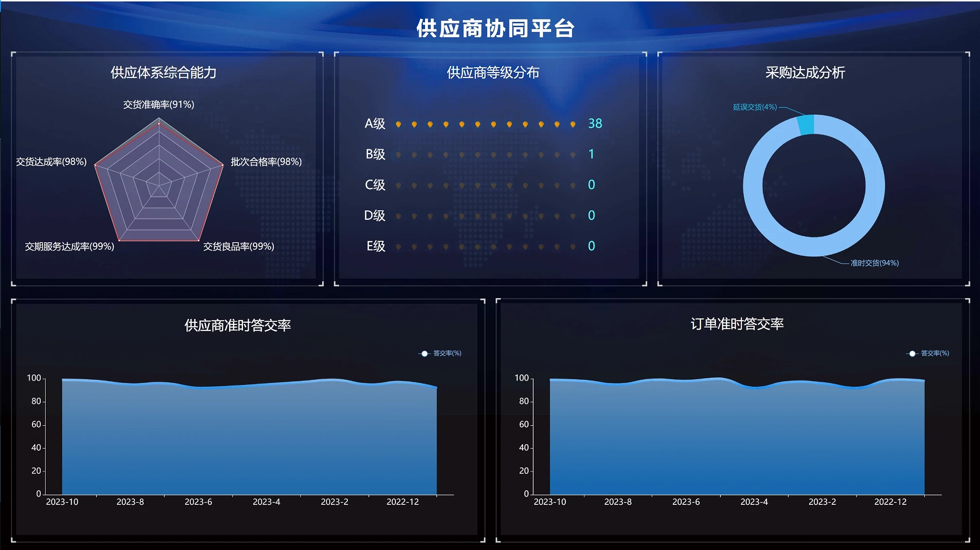Click the 交货准确率(91%) radar label
The width and height of the screenshot is (980, 550).
(x=159, y=104)
